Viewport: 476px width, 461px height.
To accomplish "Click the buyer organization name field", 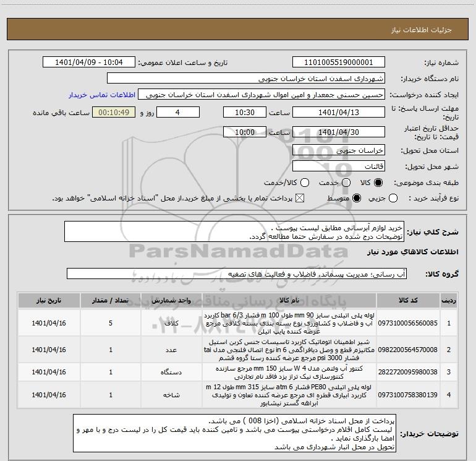I will coord(246,79).
